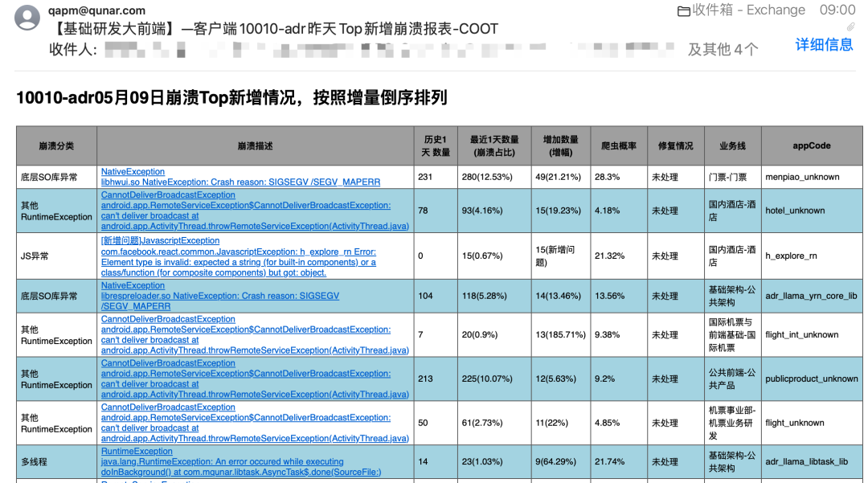Expand 及其他 4个 recipients
The image size is (868, 483).
(x=723, y=49)
